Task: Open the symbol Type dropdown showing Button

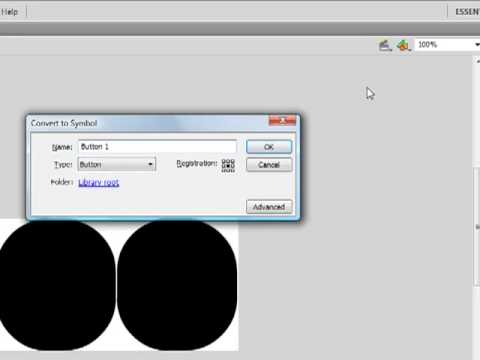Action: click(x=117, y=164)
